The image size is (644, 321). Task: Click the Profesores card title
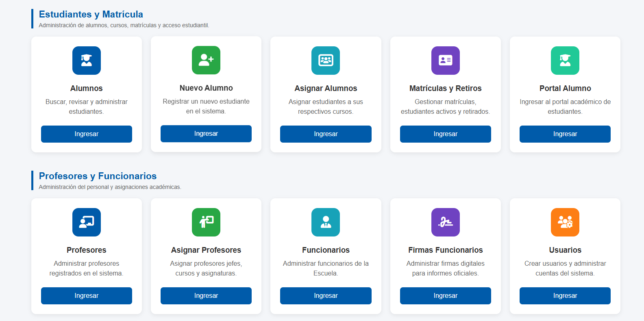click(87, 250)
